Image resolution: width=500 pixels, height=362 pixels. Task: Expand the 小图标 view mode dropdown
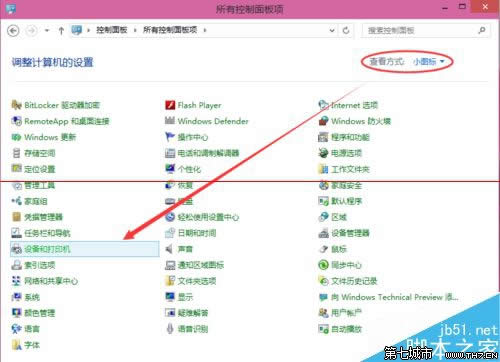point(429,61)
